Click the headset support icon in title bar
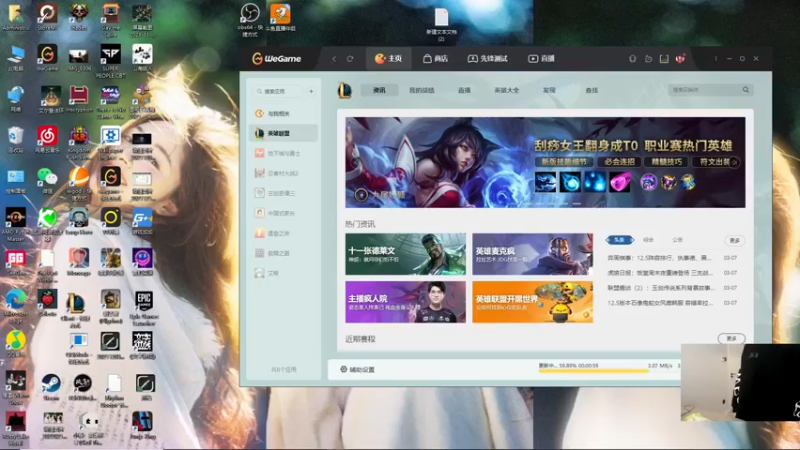This screenshot has width=800, height=450. (x=632, y=59)
